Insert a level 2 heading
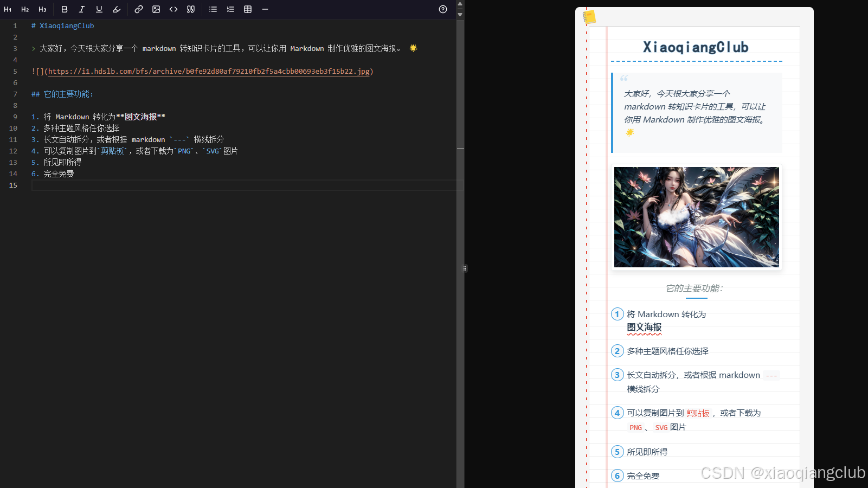The image size is (868, 488). 25,9
